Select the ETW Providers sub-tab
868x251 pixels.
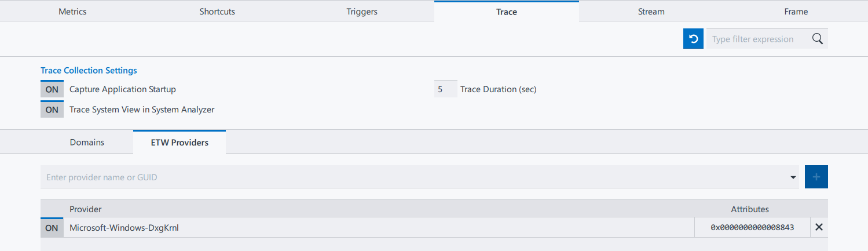(x=180, y=142)
